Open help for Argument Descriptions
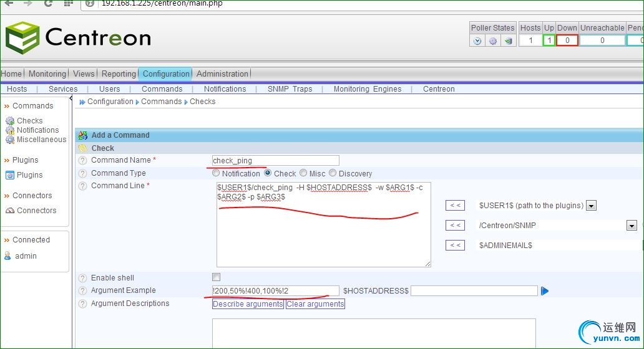 [x=82, y=304]
